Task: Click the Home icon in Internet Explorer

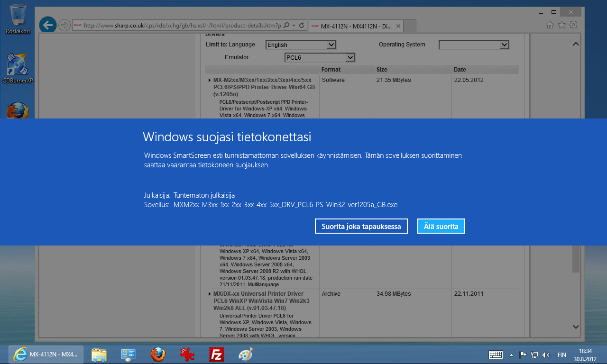Action: click(x=550, y=25)
